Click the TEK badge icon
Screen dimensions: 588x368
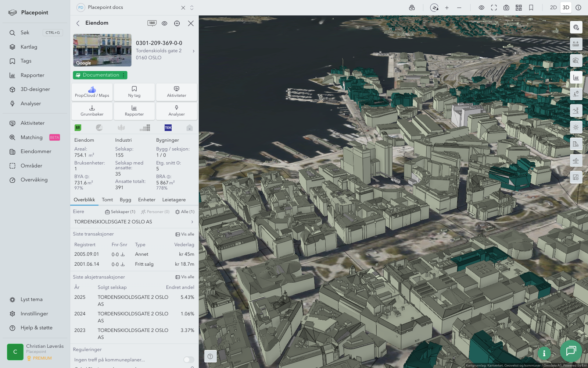[x=168, y=128]
